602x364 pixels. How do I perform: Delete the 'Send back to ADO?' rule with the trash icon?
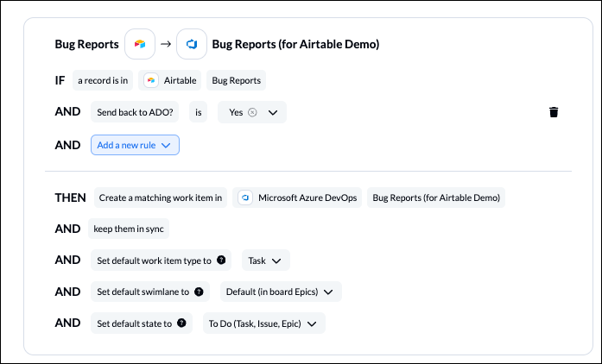[x=554, y=112]
